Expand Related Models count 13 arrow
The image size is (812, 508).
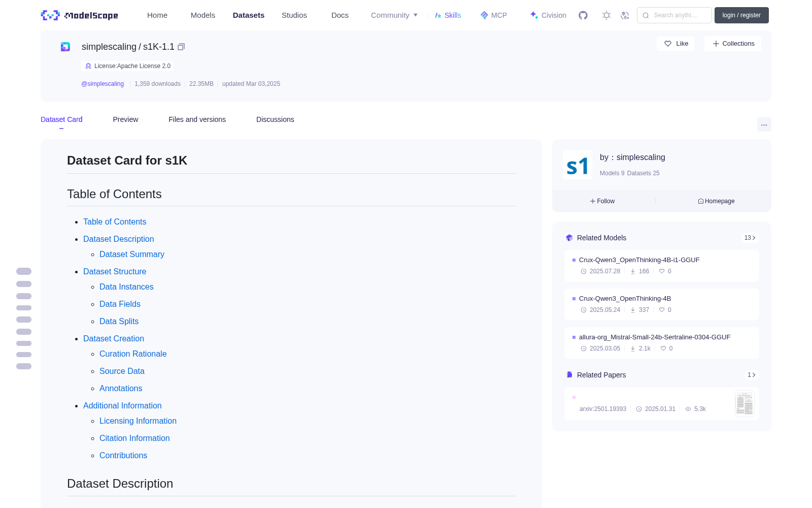click(750, 238)
